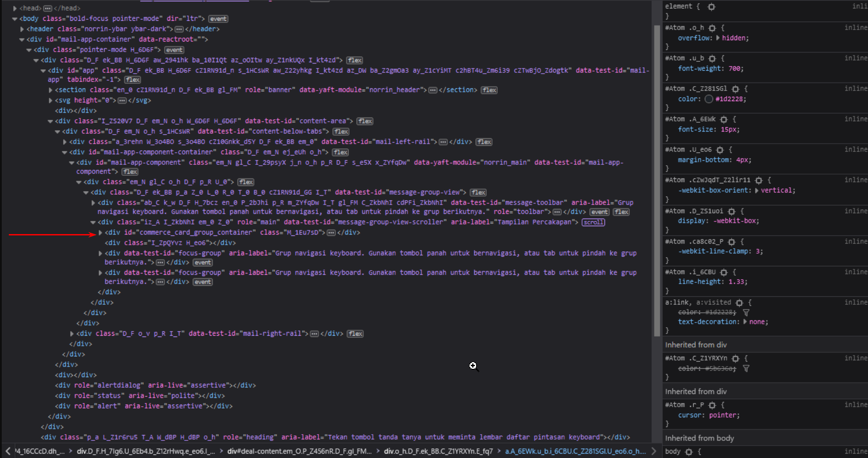Click the event badge on the body tag

[218, 19]
